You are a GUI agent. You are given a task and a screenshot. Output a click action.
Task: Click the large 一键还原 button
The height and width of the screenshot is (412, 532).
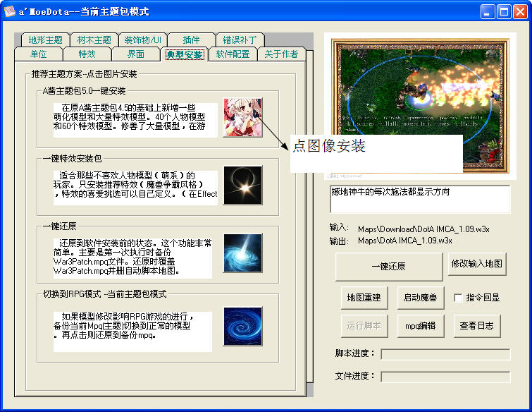[x=389, y=266]
